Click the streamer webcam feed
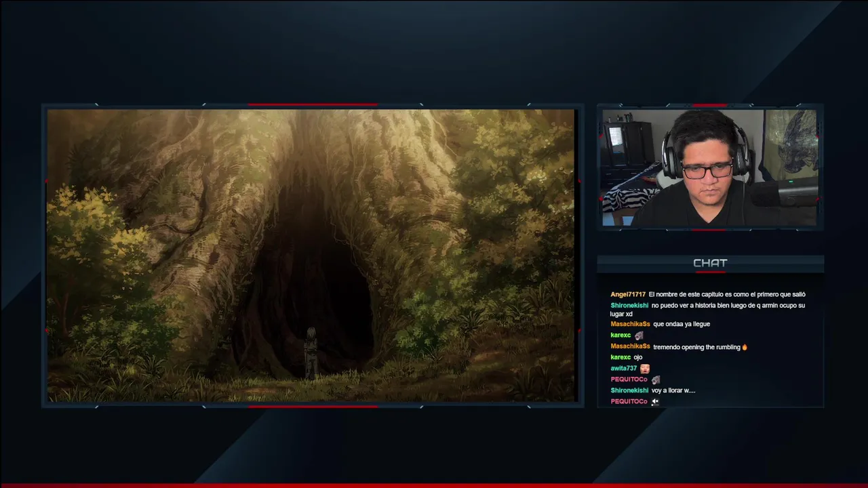The width and height of the screenshot is (868, 488). pyautogui.click(x=710, y=167)
